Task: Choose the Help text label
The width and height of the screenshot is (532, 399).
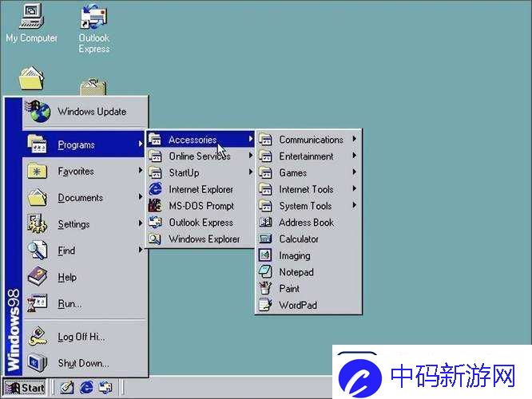Action: coord(67,277)
